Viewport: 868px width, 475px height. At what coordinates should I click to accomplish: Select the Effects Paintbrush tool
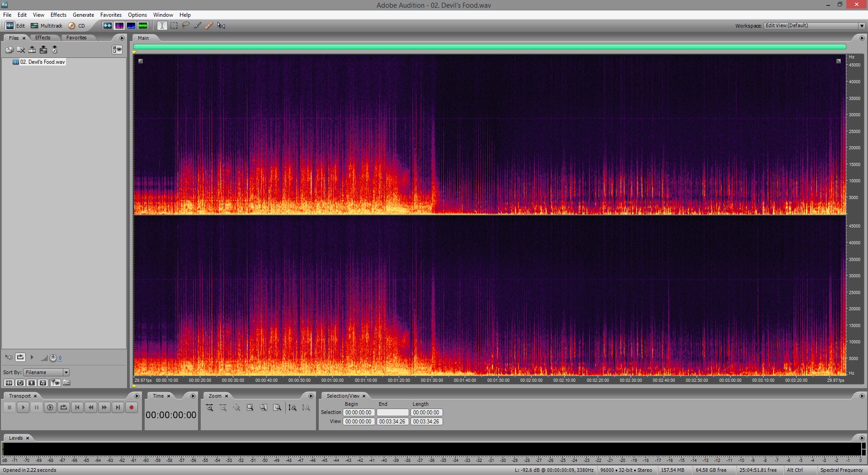tap(198, 26)
